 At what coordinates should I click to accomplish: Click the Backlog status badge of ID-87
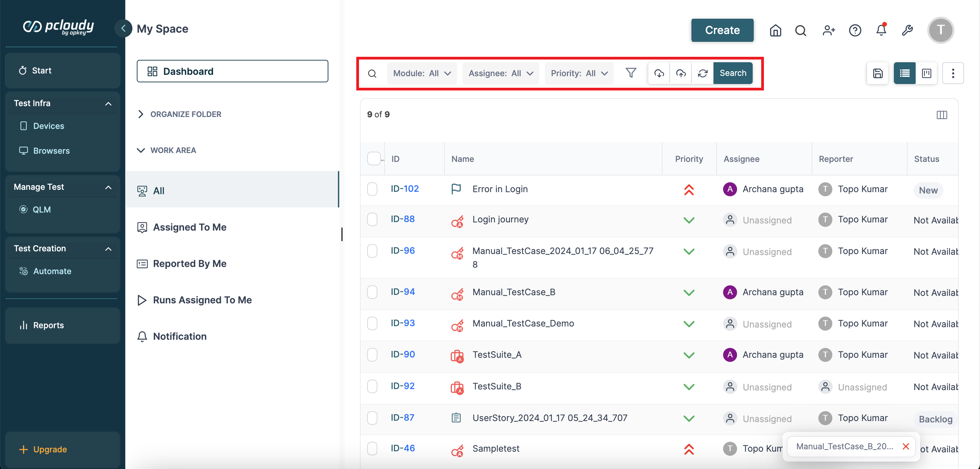[935, 419]
